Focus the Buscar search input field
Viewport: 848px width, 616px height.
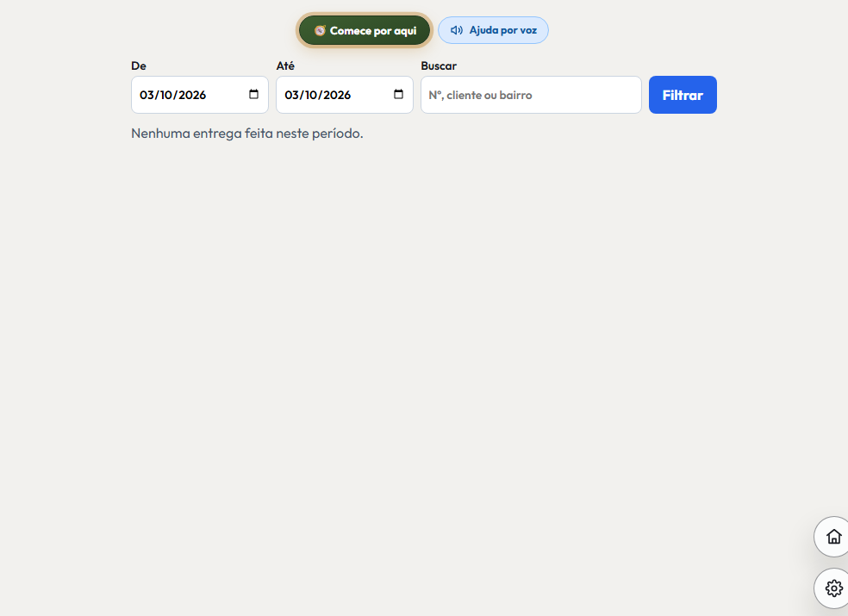click(x=531, y=95)
